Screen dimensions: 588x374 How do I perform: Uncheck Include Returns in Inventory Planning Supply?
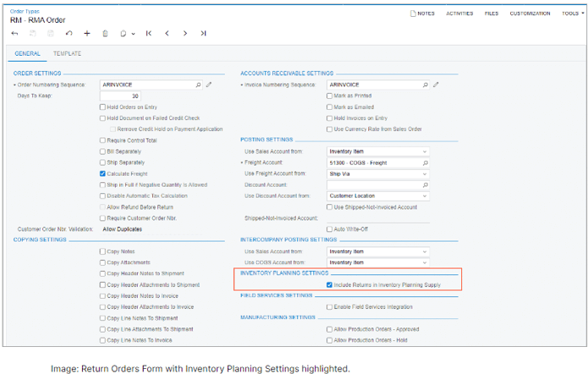coord(330,284)
